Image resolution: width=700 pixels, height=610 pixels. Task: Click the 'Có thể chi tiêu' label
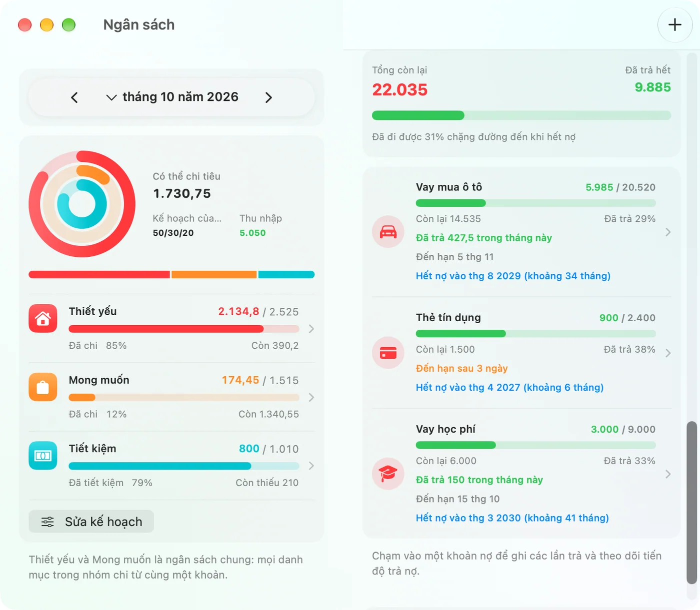tap(186, 176)
